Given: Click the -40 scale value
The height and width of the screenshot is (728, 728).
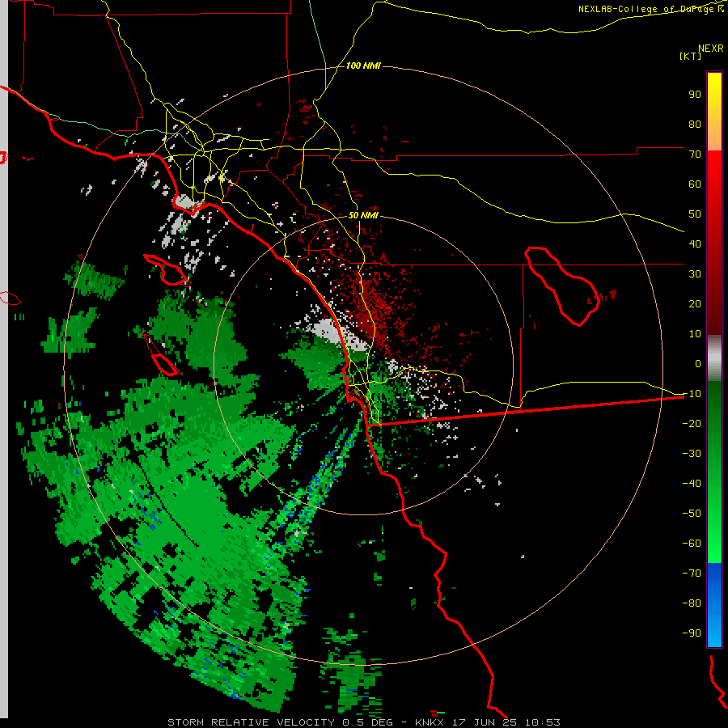Looking at the screenshot, I should [692, 484].
